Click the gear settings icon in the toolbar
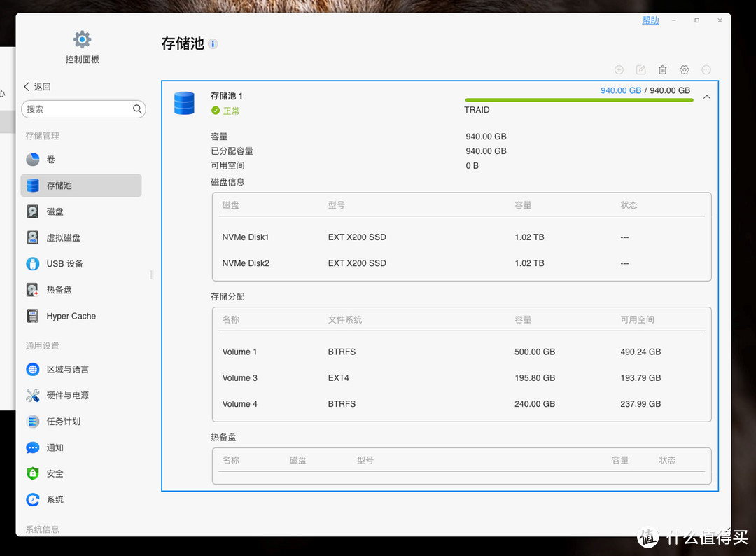Image resolution: width=756 pixels, height=556 pixels. (684, 69)
